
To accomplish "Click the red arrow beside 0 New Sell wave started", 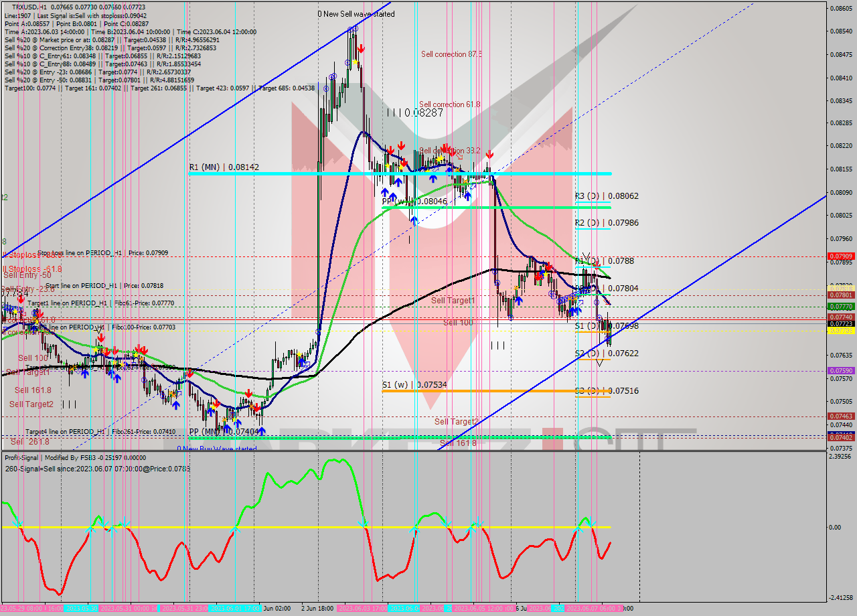I will click(x=362, y=49).
